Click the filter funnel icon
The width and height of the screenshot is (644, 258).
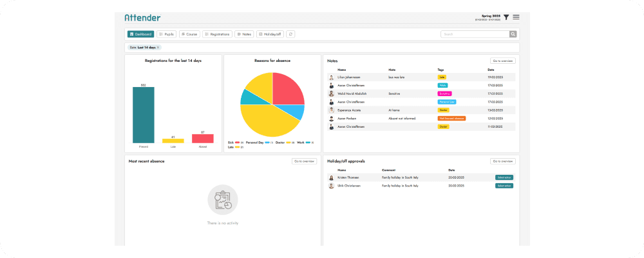(506, 17)
